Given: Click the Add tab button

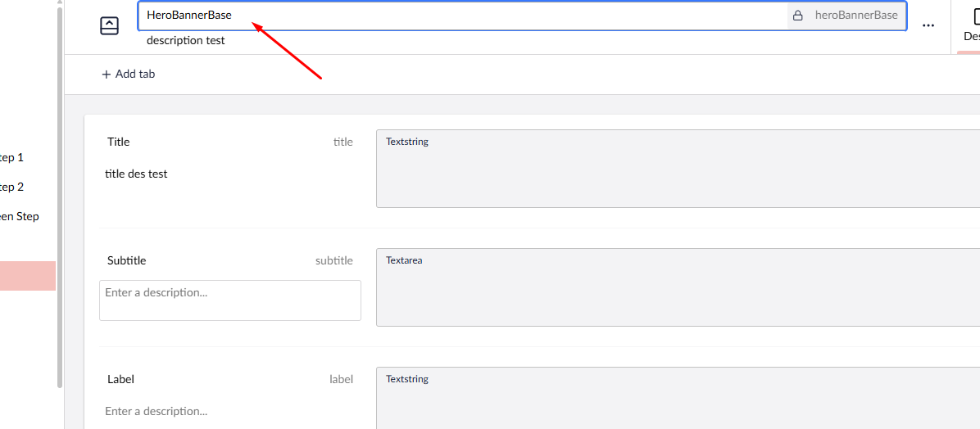Looking at the screenshot, I should pyautogui.click(x=128, y=75).
